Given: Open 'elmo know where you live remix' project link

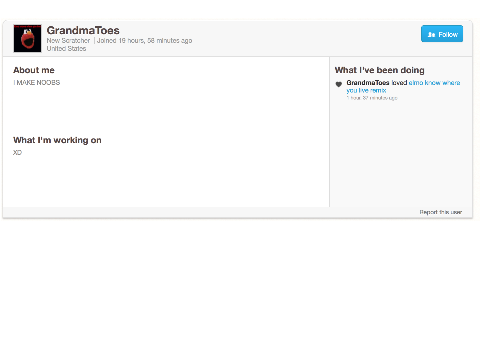Looking at the screenshot, I should [403, 86].
